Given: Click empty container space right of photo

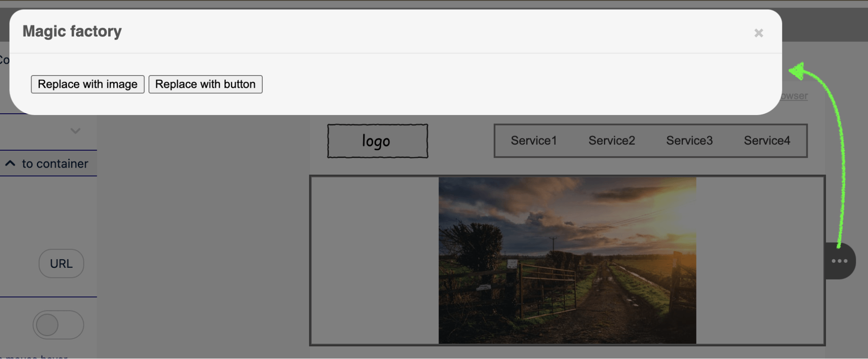Looking at the screenshot, I should [x=759, y=260].
